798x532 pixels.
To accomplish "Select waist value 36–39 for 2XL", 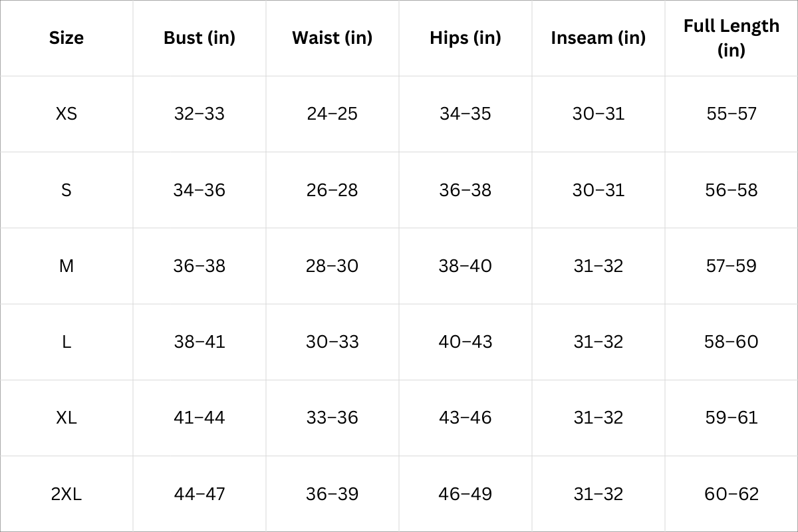I will click(332, 494).
